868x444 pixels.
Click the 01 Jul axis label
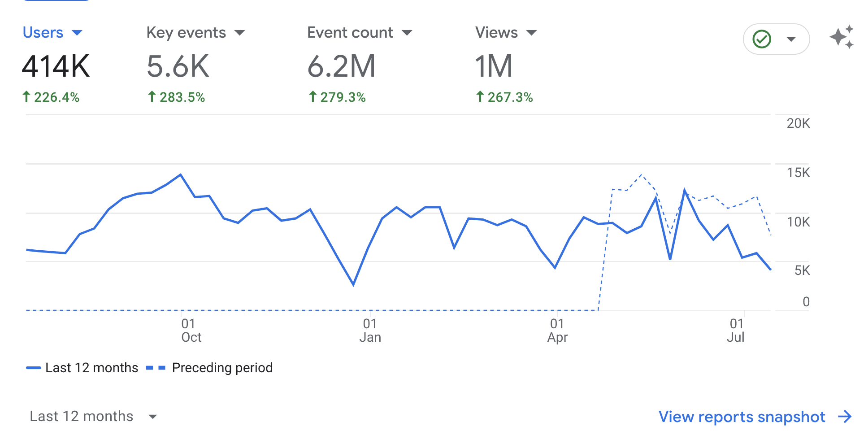(736, 331)
